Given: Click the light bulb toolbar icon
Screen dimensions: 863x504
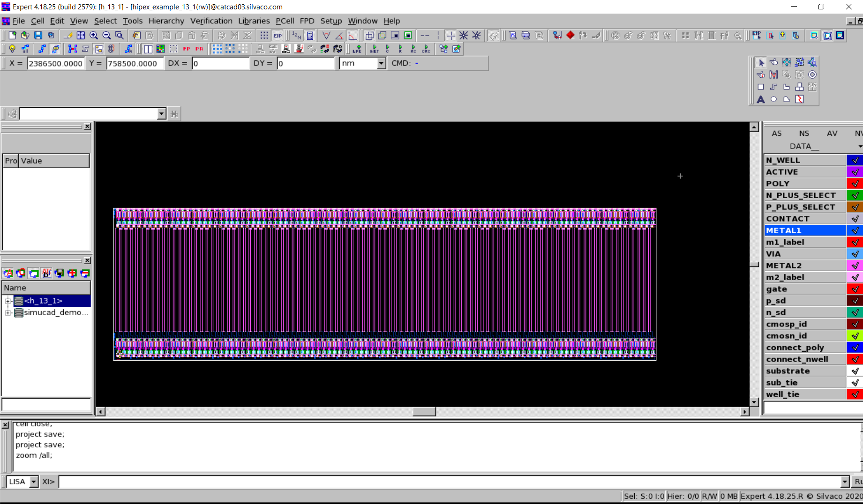Looking at the screenshot, I should (12, 49).
